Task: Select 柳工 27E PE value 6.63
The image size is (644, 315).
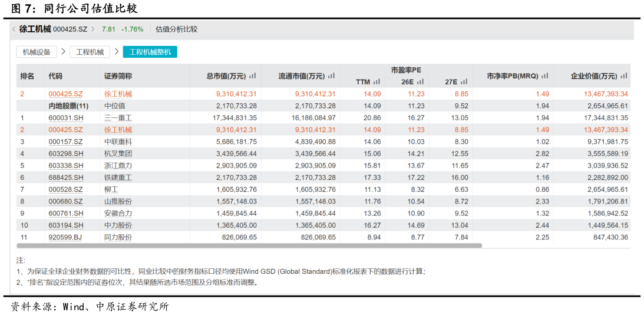Action: (462, 189)
